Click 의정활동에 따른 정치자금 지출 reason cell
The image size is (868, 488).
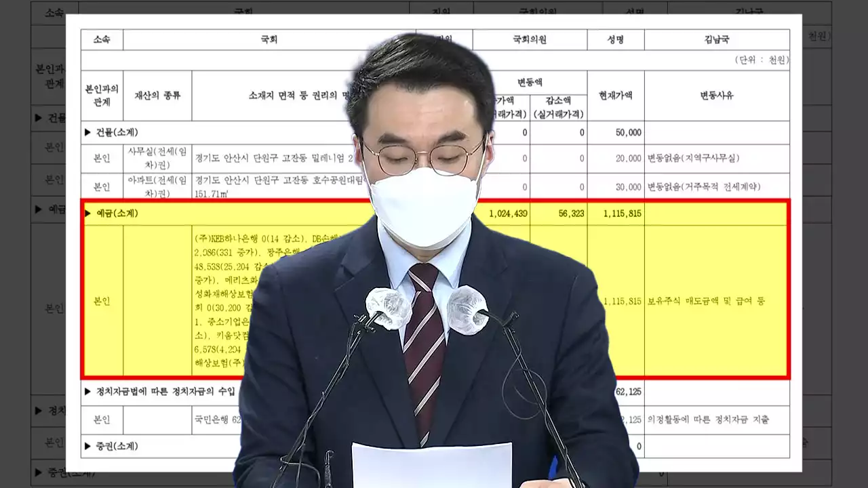click(x=709, y=420)
